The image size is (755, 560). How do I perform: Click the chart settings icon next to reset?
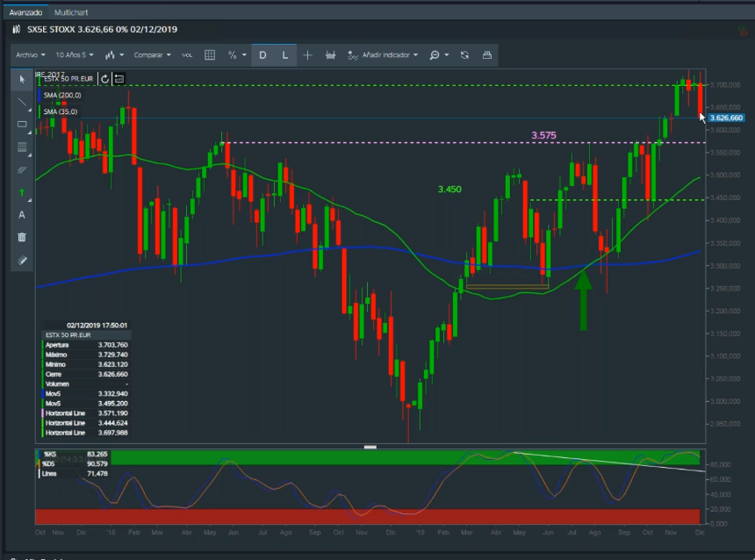[119, 79]
